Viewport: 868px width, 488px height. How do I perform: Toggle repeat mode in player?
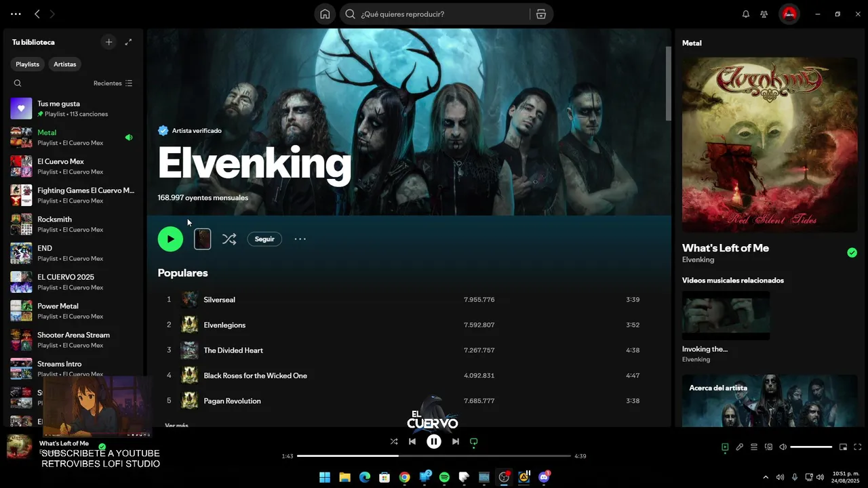click(474, 441)
